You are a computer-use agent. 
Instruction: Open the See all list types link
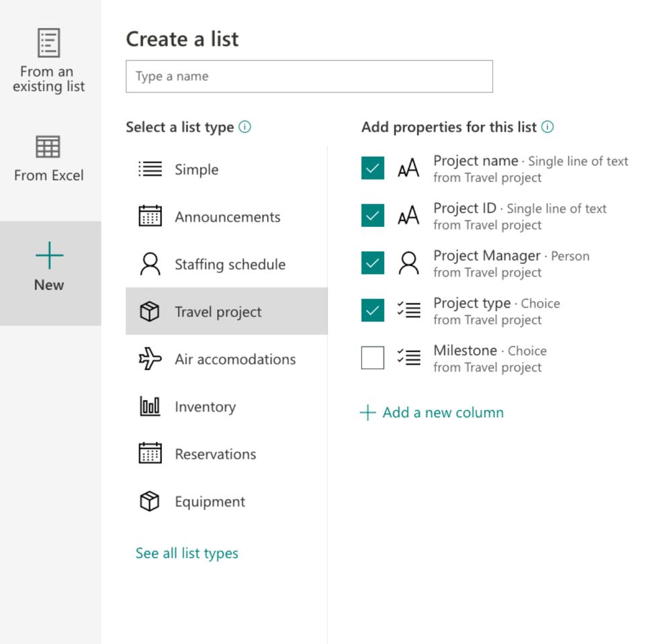187,553
